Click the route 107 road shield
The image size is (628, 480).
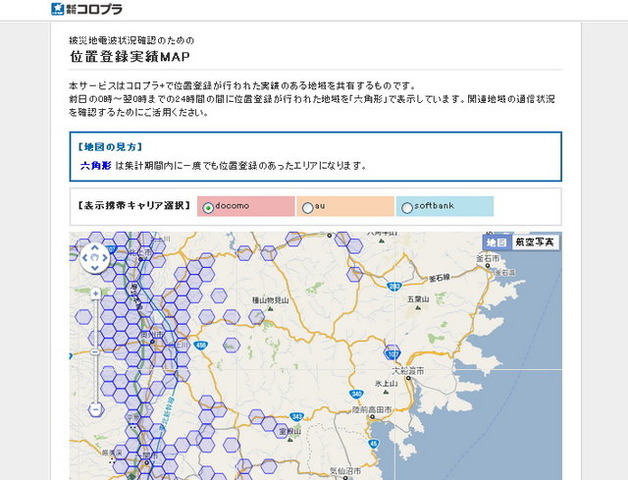[x=392, y=354]
